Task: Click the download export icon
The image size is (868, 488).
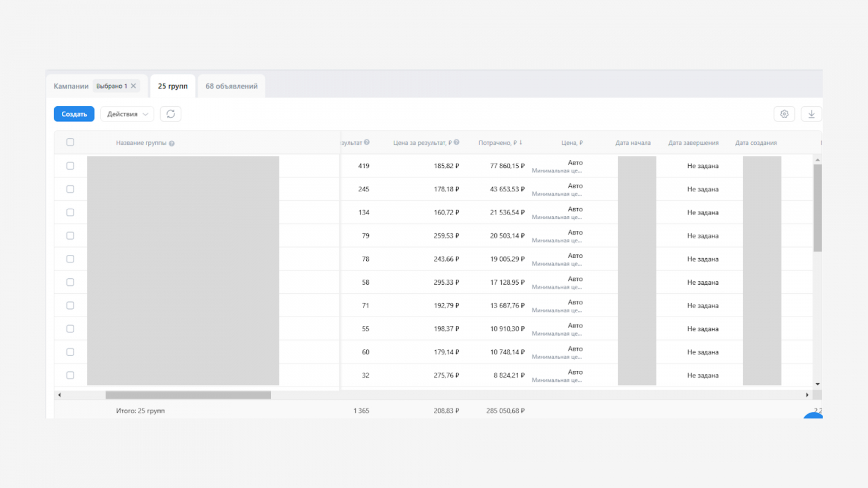Action: coord(811,114)
